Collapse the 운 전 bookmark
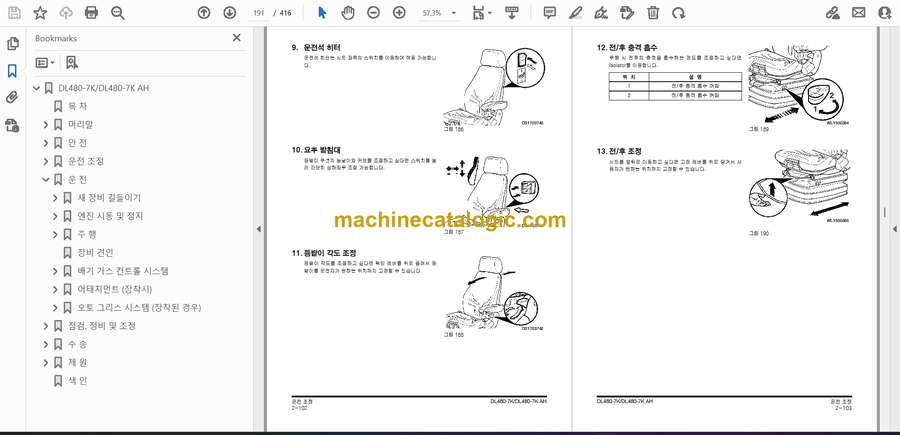Viewport: 900px width, 435px height. [46, 180]
